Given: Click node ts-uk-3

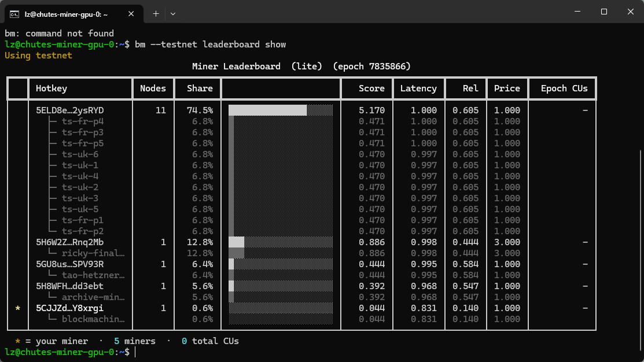Looking at the screenshot, I should pyautogui.click(x=80, y=198).
